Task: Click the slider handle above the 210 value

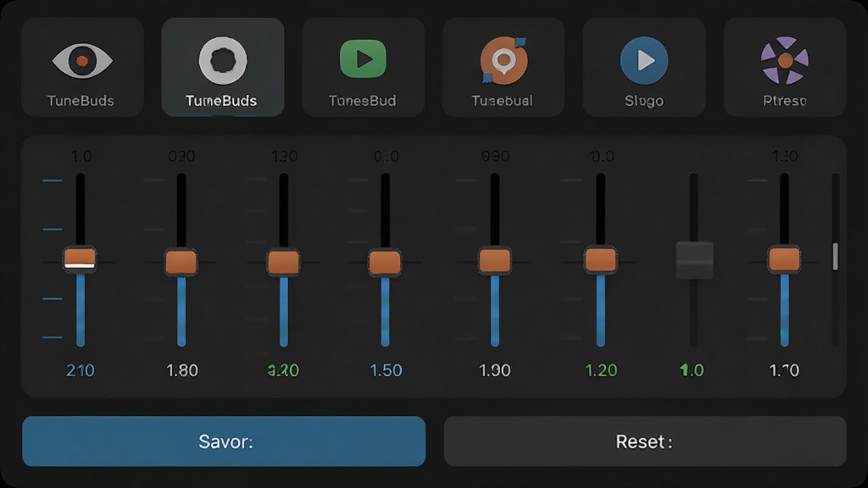Action: pyautogui.click(x=81, y=259)
